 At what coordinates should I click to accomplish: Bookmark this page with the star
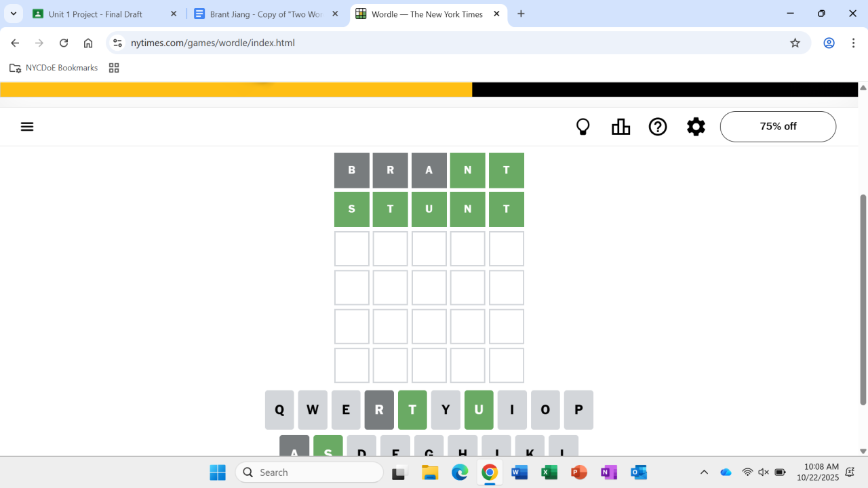[x=795, y=43]
